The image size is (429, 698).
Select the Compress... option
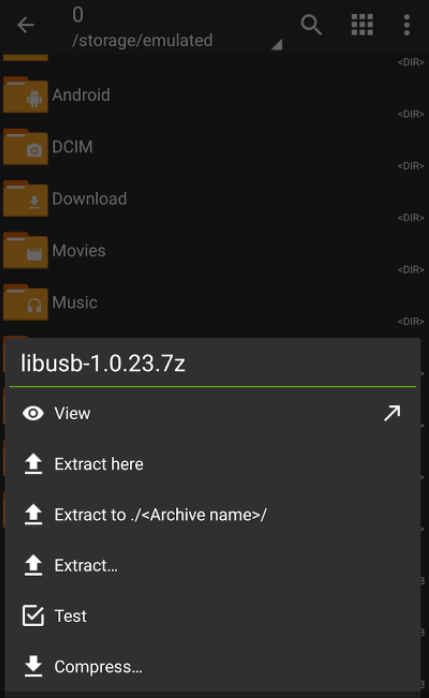[213, 666]
